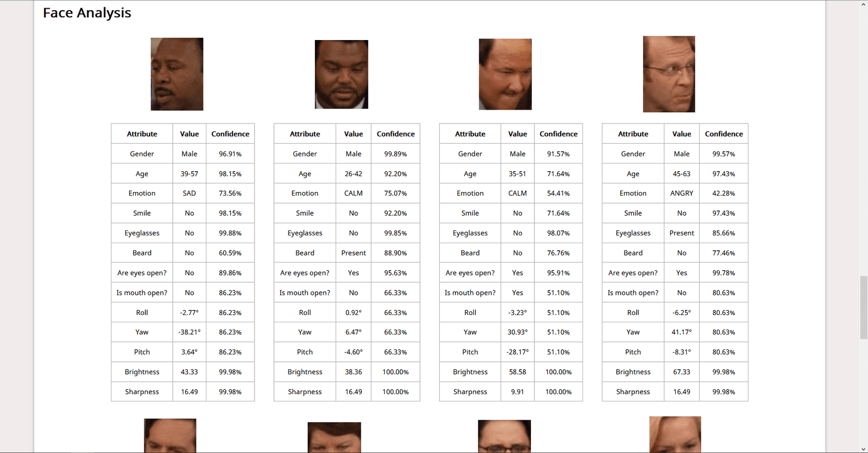This screenshot has height=453, width=868.
Task: Click the Face Analysis heading
Action: click(x=87, y=13)
